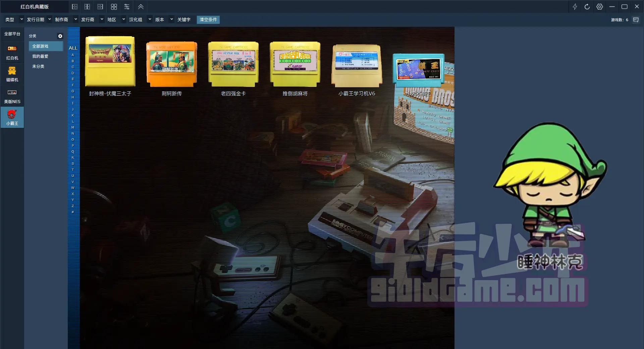
Task: Filter by letter L in index
Action: (73, 121)
